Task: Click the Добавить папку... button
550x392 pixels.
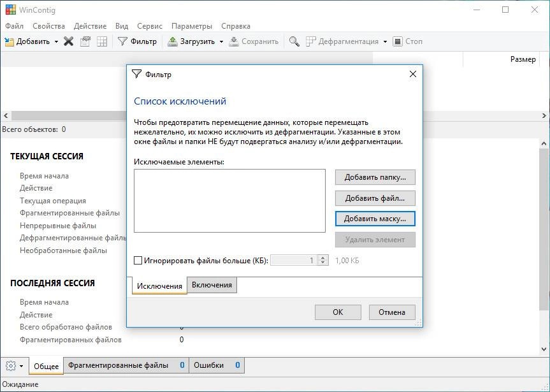Action: 375,177
